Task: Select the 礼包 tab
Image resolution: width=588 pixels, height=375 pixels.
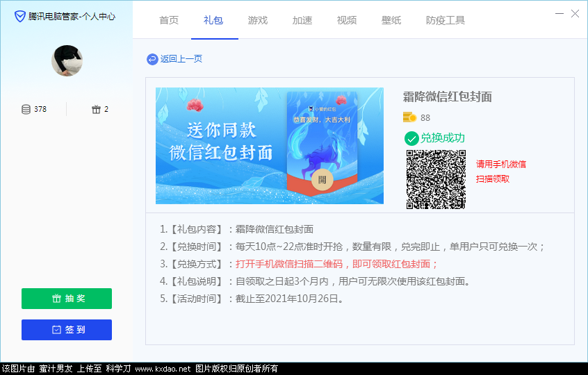Action: [213, 20]
